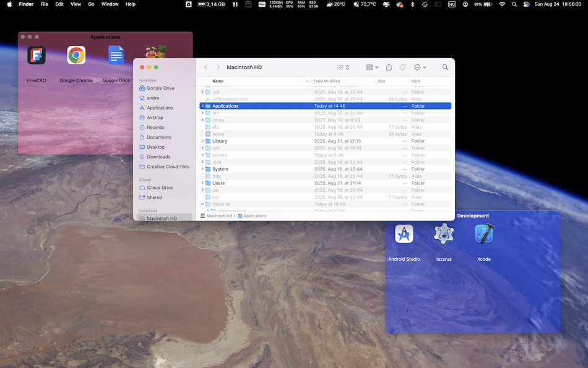Open the Group By toolbar dropdown

click(x=372, y=67)
